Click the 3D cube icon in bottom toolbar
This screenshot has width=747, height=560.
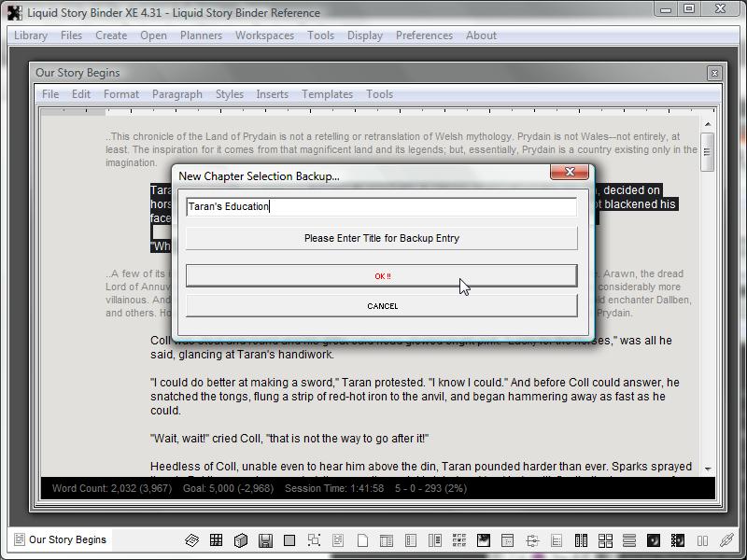240,540
